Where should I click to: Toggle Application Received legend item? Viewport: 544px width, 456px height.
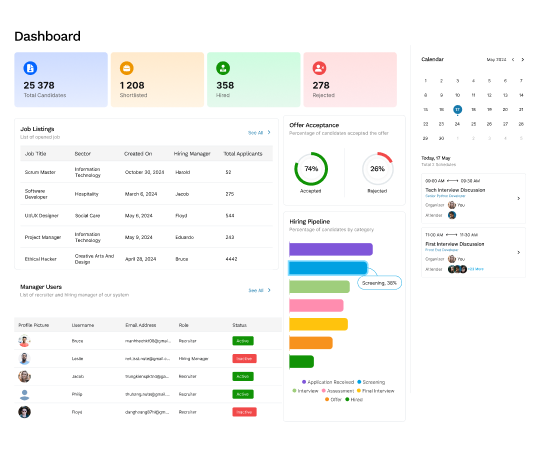point(328,382)
